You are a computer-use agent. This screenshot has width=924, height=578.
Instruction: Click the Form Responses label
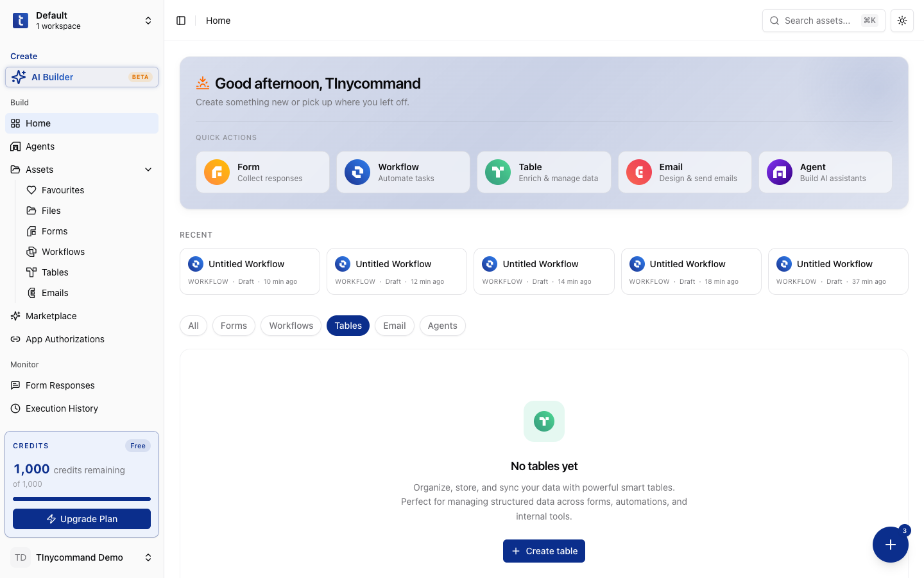60,385
